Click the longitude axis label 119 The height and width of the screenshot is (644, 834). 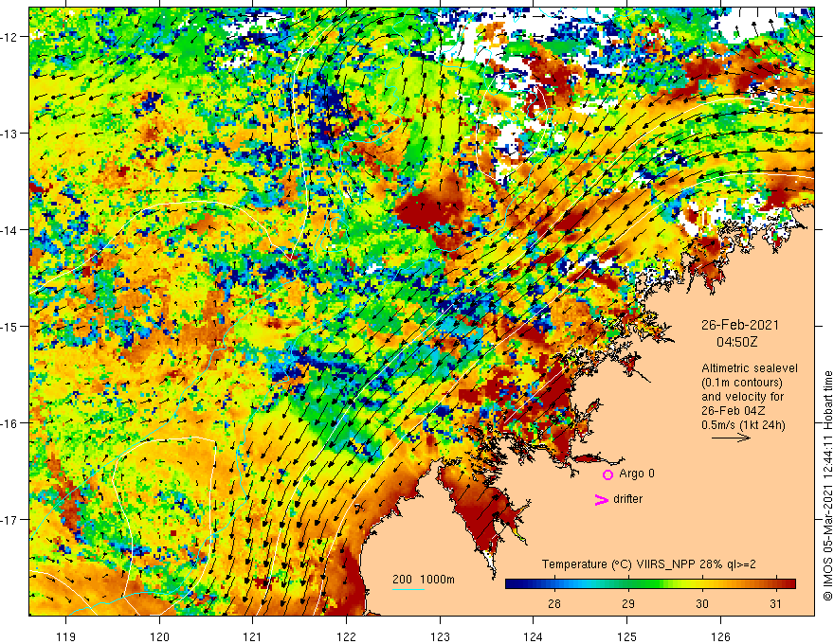[66, 636]
